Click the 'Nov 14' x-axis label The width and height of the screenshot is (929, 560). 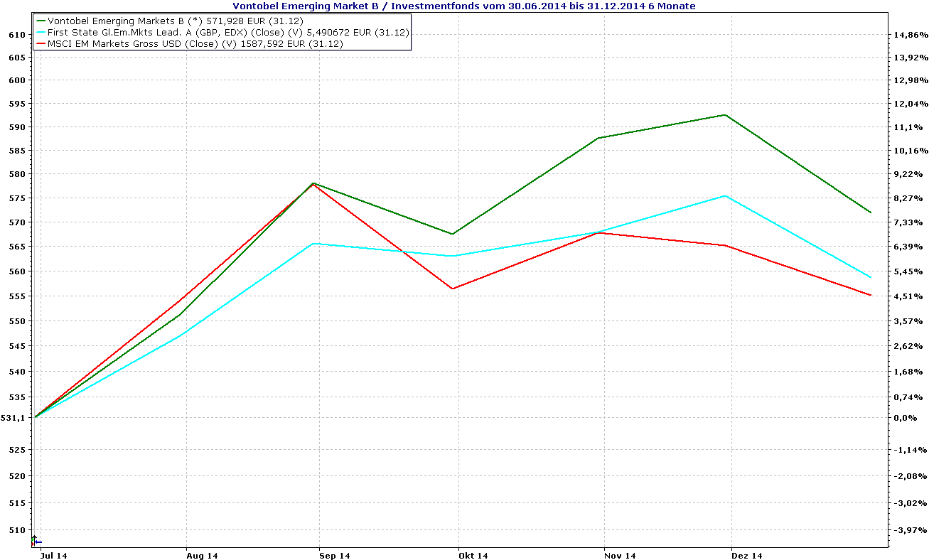pyautogui.click(x=621, y=556)
